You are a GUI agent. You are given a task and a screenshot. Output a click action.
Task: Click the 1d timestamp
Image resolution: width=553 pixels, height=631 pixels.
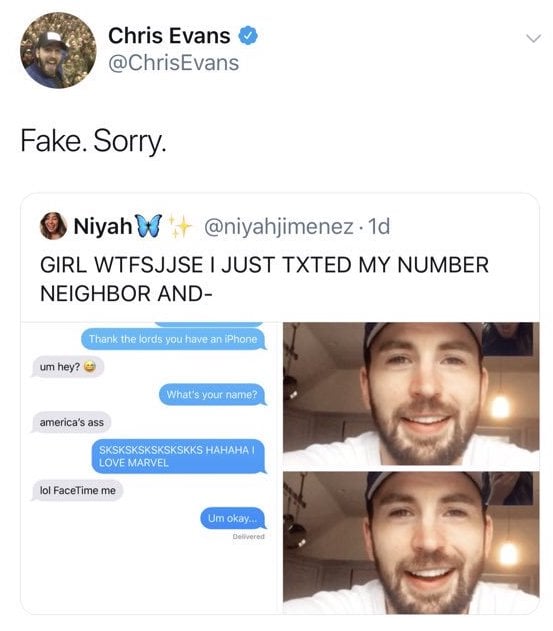coord(379,226)
